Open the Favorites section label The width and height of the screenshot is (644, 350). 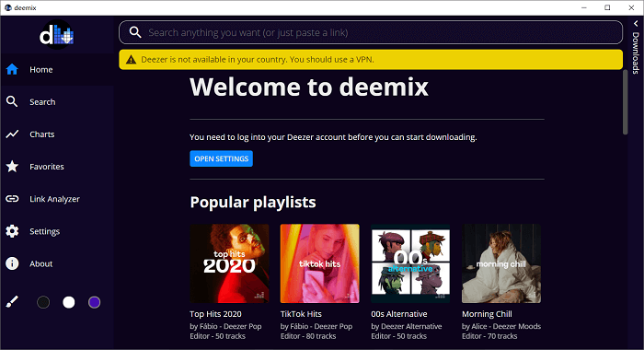tap(47, 167)
